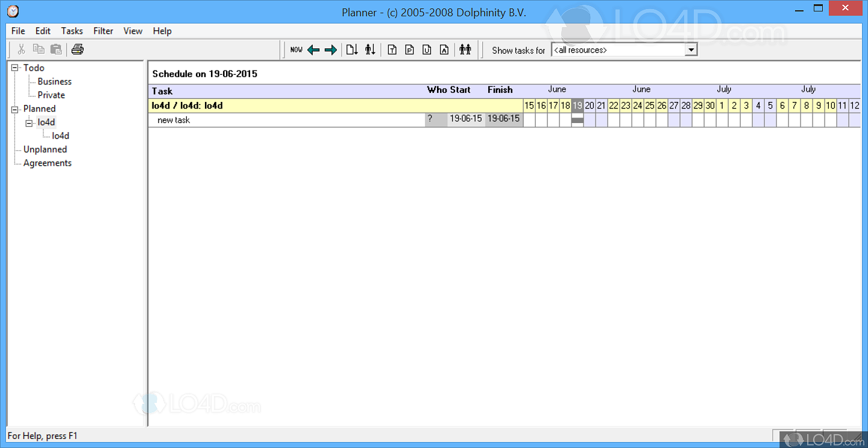Select the Todo view icon labeled T
868x448 pixels.
tap(392, 50)
